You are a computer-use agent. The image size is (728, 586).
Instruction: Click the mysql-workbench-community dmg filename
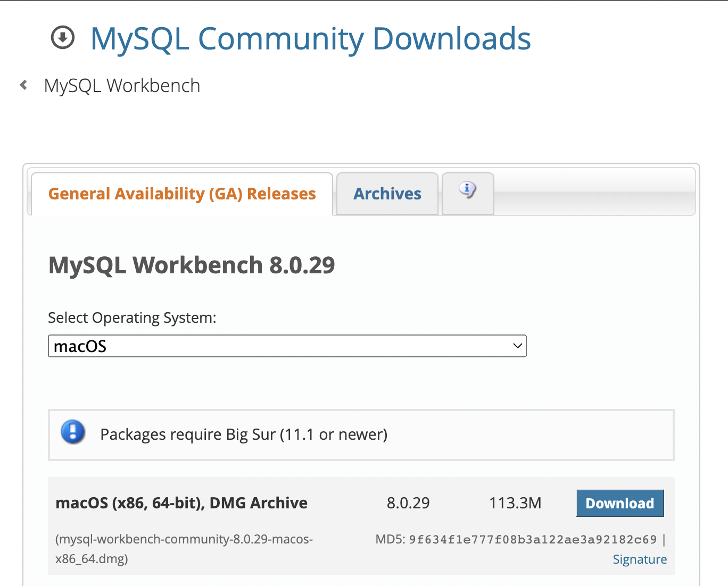pyautogui.click(x=184, y=549)
